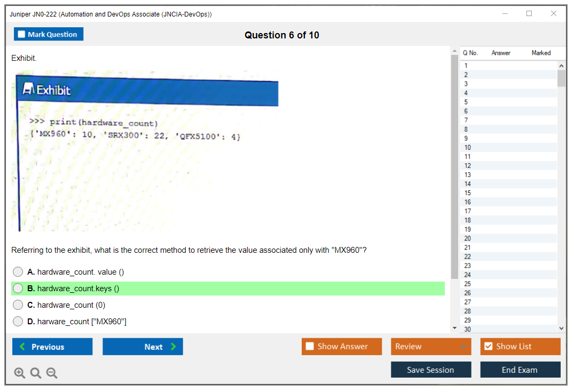Image resolution: width=574 pixels, height=392 pixels.
Task: Maximize the exam window
Action: click(529, 14)
